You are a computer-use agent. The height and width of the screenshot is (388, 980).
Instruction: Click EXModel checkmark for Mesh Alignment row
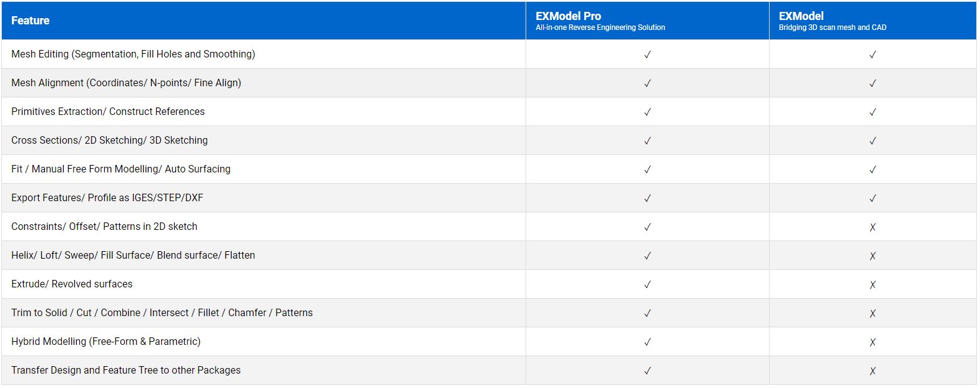[x=873, y=83]
